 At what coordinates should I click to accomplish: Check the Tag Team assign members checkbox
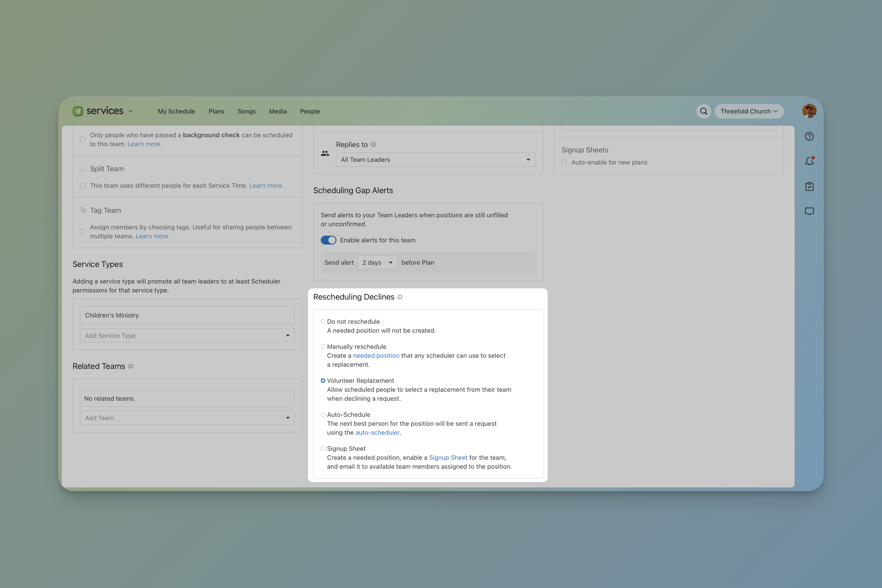(83, 232)
